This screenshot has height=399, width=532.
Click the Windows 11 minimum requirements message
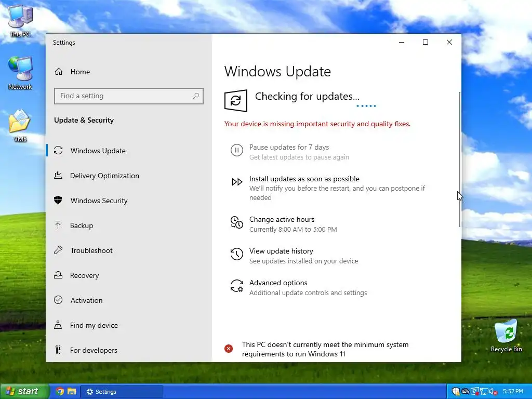(x=325, y=349)
